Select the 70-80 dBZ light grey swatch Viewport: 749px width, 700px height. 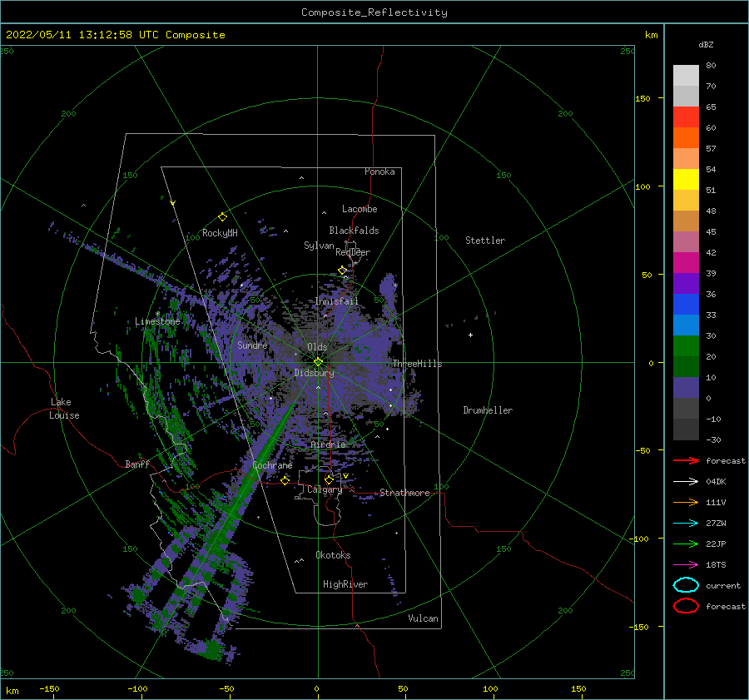tap(686, 75)
